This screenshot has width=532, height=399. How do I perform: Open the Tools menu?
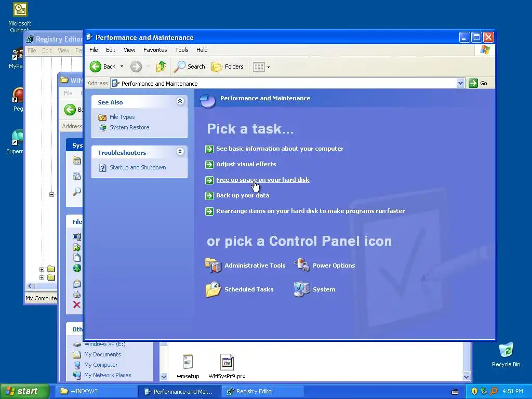[181, 50]
